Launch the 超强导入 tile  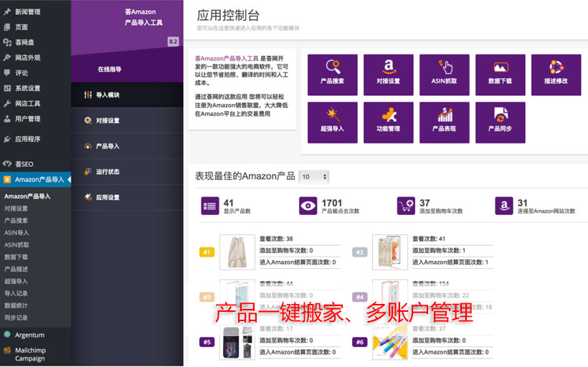[332, 123]
